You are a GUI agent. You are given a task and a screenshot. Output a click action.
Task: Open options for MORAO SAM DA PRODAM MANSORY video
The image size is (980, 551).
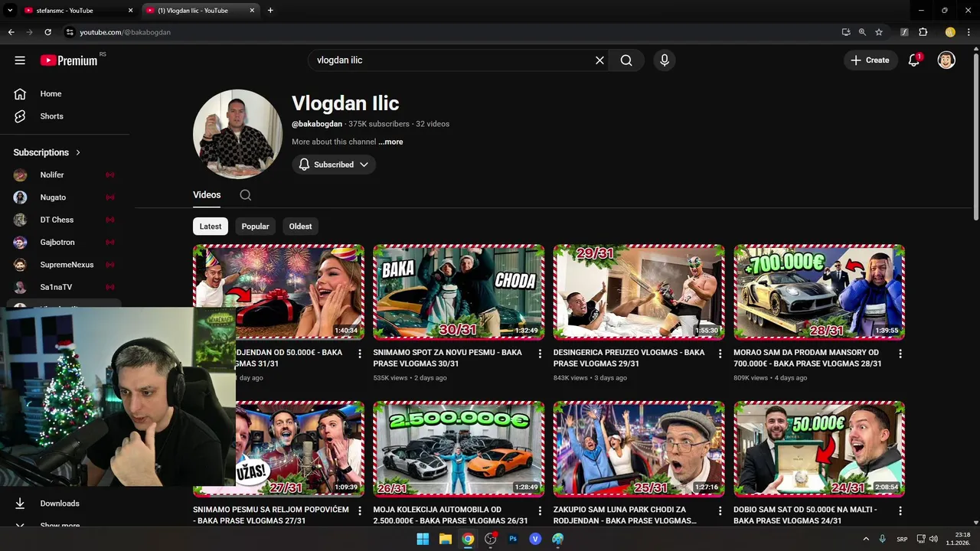click(900, 354)
